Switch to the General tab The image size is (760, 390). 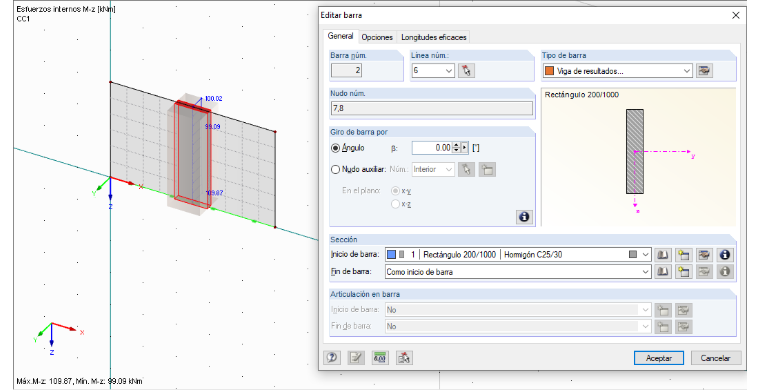[x=340, y=36]
